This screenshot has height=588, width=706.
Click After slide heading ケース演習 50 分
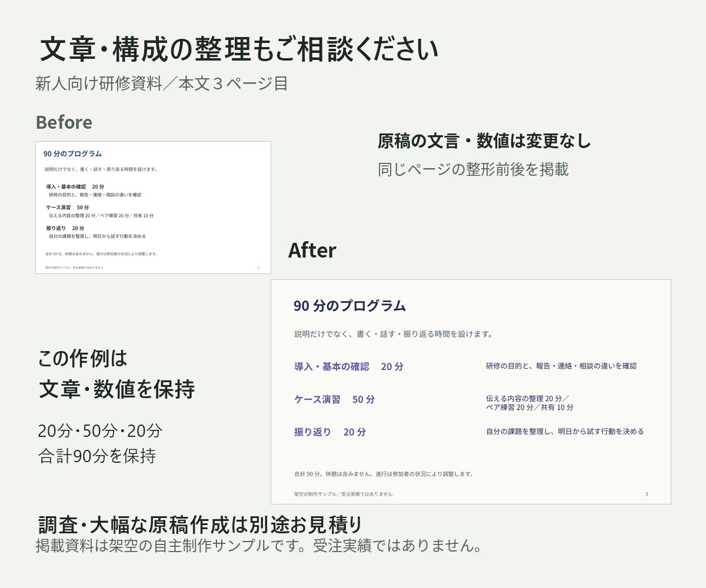334,399
